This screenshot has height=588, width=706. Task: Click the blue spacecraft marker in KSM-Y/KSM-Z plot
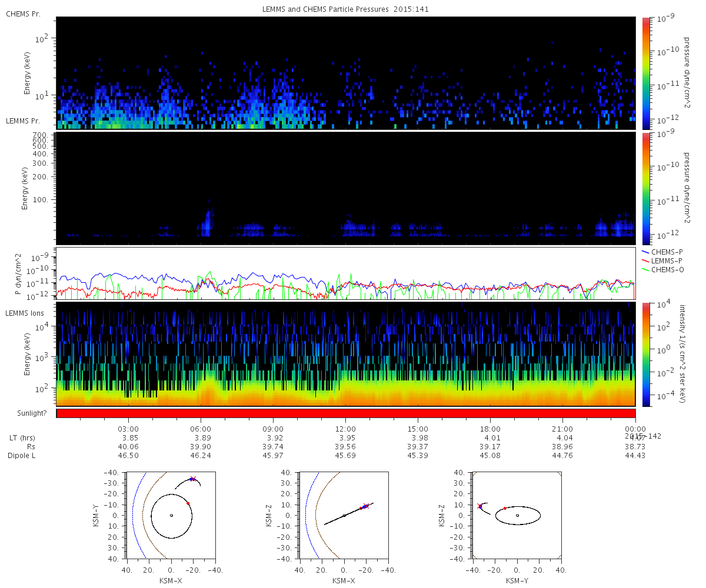coord(480,506)
